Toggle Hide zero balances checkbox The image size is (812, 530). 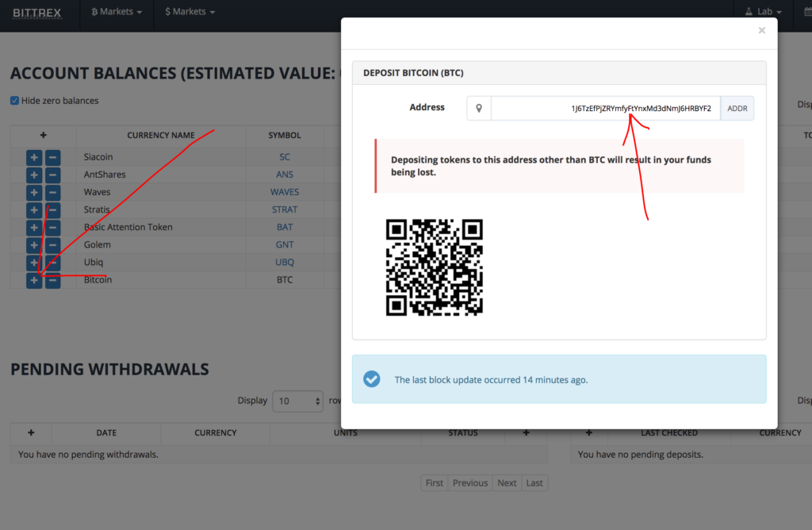click(14, 101)
